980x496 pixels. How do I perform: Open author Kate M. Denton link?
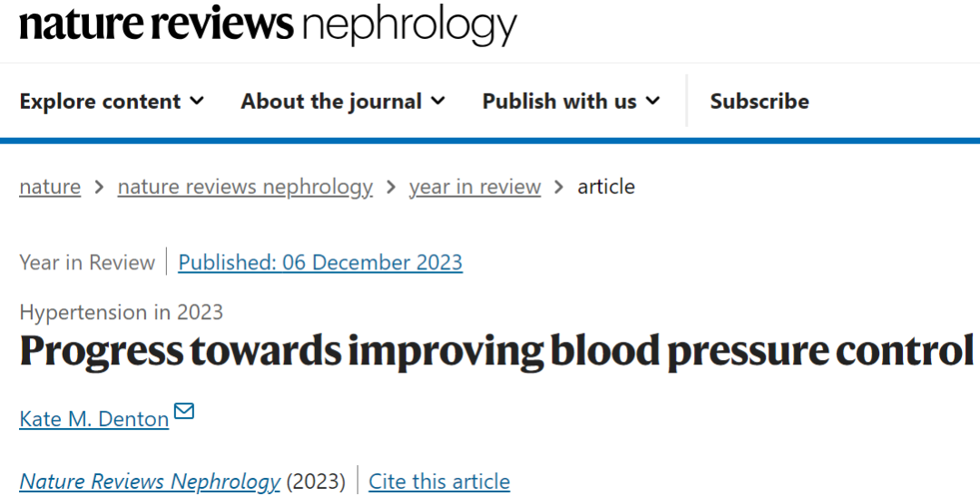pos(94,419)
